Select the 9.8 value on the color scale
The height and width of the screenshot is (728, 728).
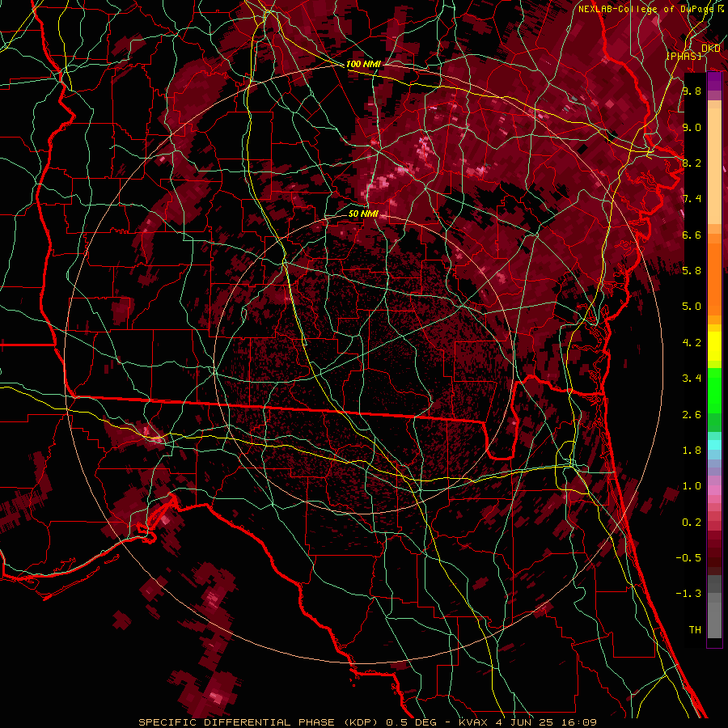(x=692, y=91)
